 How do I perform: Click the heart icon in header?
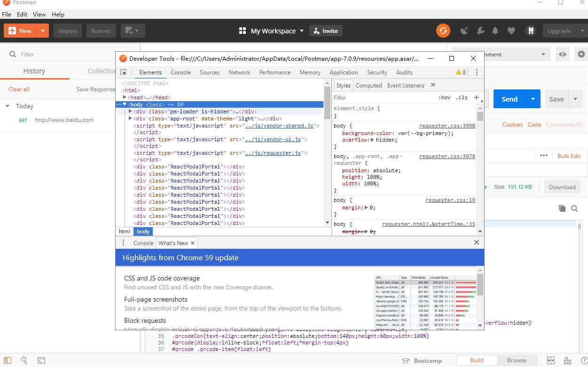coord(511,31)
